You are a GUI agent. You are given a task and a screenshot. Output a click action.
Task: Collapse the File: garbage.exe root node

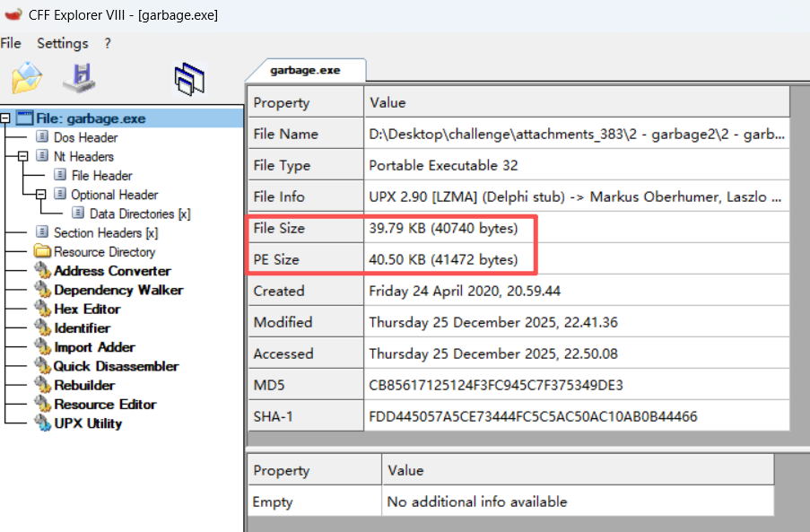click(4, 118)
